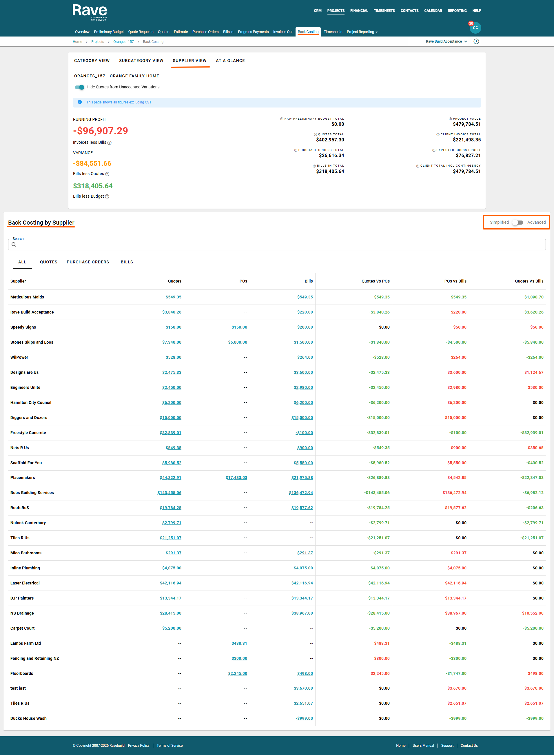Viewport: 554px width, 756px height.
Task: Click the clock icon beside company selector
Action: (476, 42)
